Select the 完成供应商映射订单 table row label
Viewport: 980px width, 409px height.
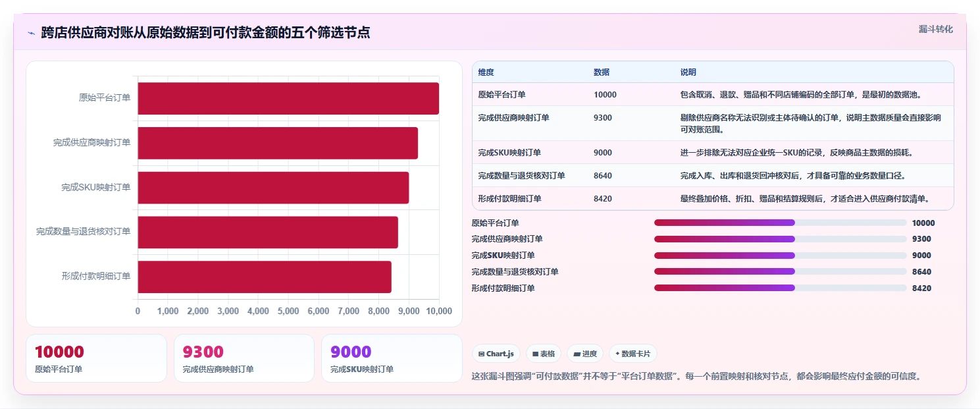coord(513,118)
